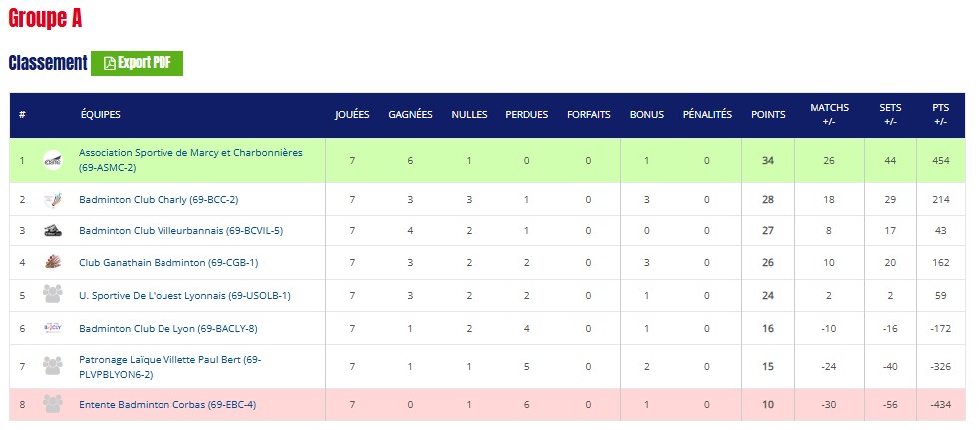Click the Badminton Club Villeurbannais logo icon

tap(53, 231)
